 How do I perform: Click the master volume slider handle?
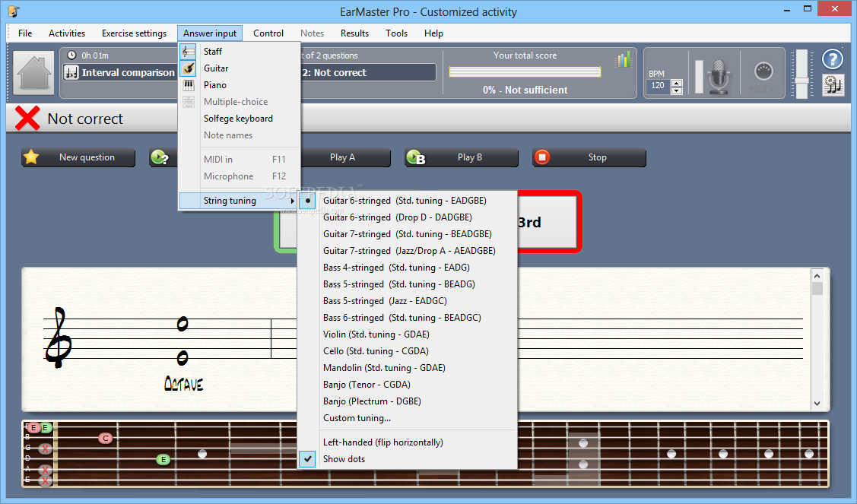tap(801, 81)
